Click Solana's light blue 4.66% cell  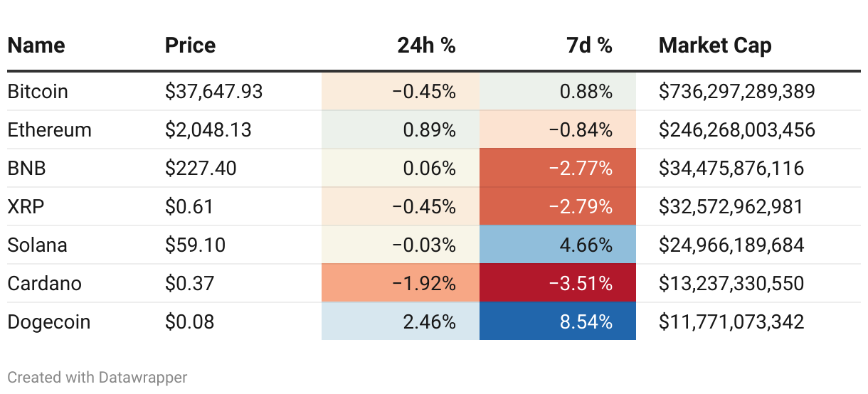[x=558, y=245]
